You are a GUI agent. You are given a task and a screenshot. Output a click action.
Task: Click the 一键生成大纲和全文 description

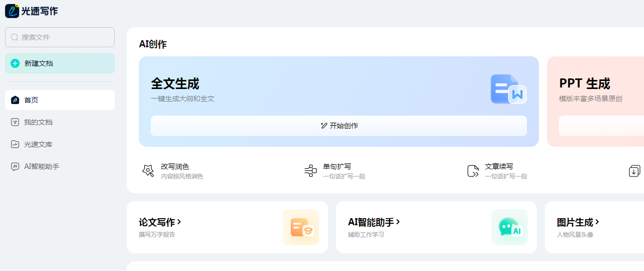tap(183, 99)
